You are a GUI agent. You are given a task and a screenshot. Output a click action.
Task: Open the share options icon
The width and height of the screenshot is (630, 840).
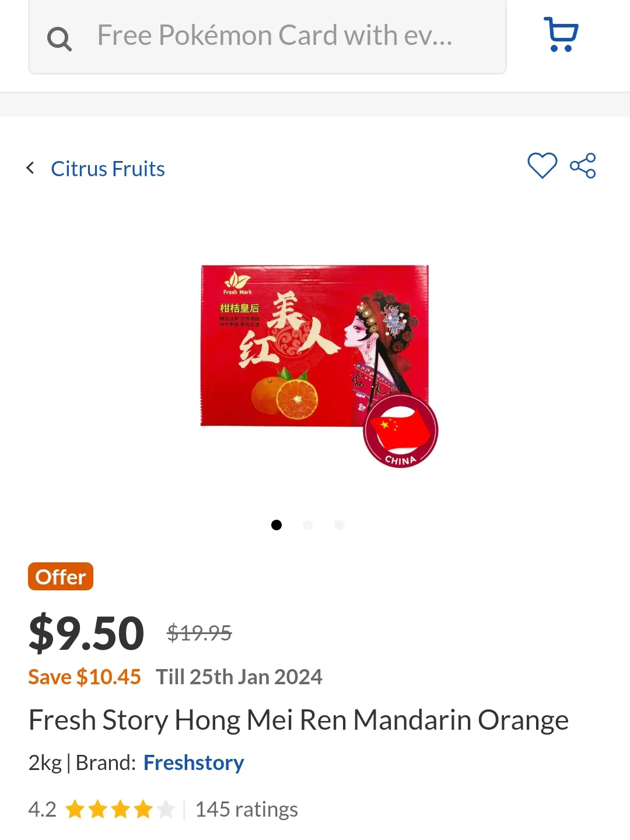click(583, 166)
